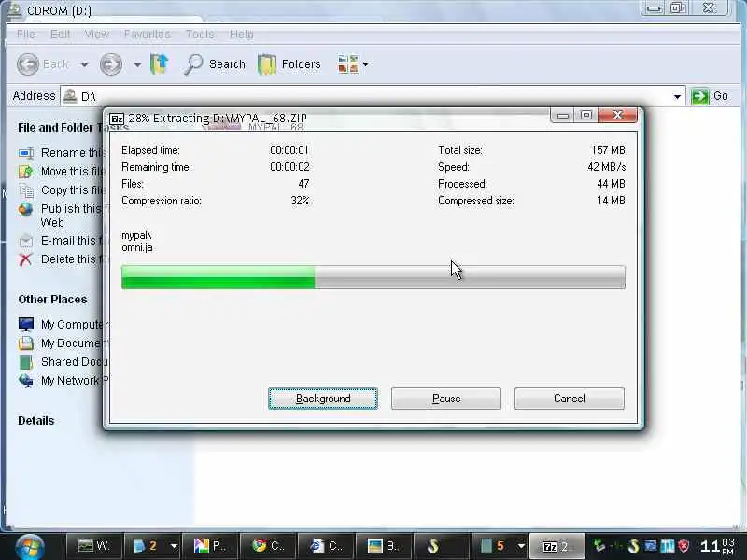Click the red X Delete icon
The height and width of the screenshot is (560, 747).
click(x=26, y=259)
